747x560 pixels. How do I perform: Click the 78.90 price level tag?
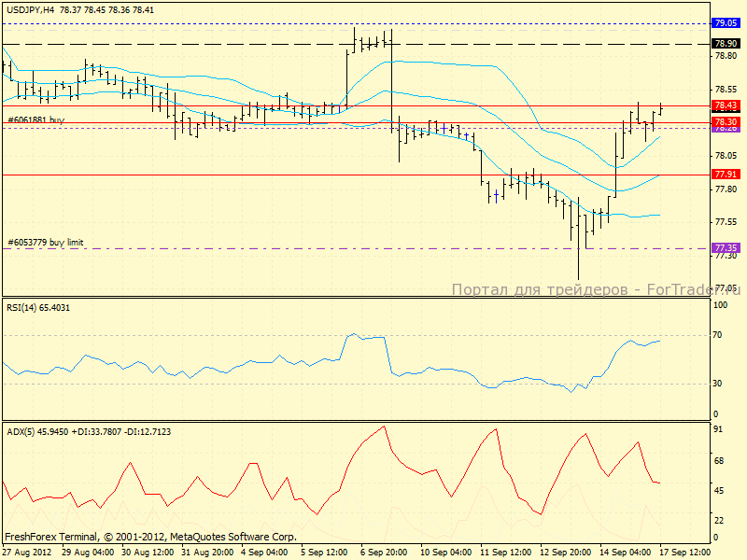pos(726,43)
